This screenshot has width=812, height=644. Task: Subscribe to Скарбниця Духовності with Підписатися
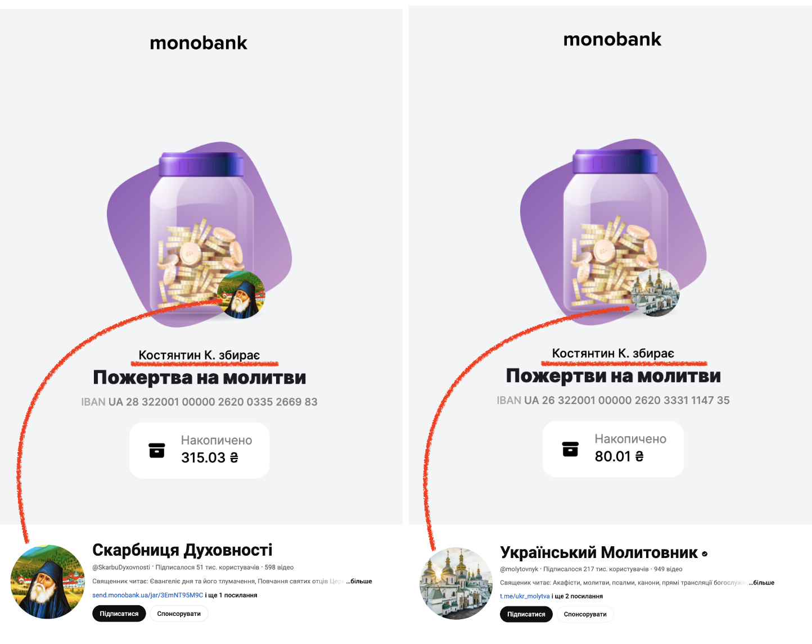click(x=119, y=614)
